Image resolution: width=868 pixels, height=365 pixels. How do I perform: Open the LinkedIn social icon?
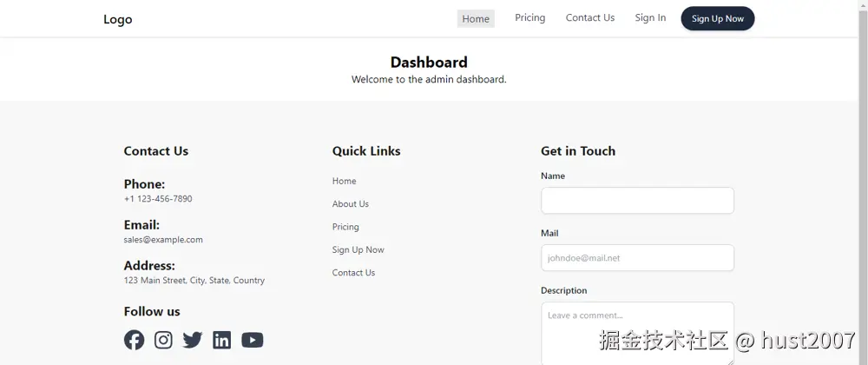tap(222, 340)
